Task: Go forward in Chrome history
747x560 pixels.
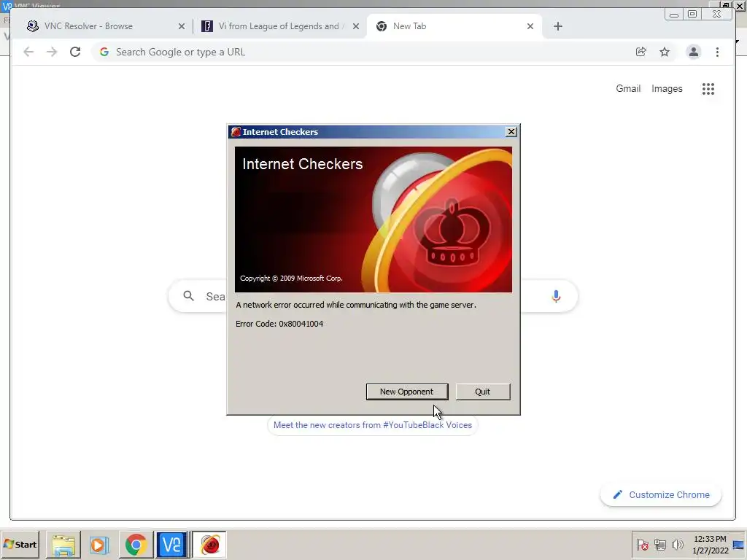Action: click(52, 52)
